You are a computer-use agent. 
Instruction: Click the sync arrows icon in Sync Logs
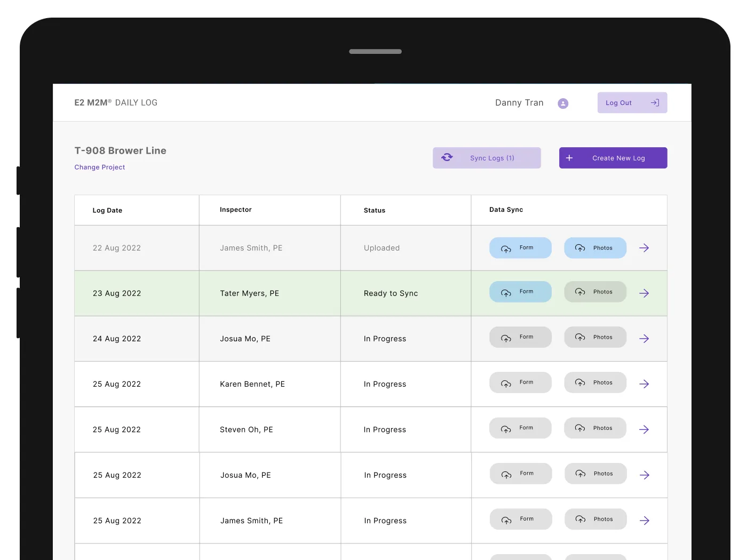click(x=447, y=157)
